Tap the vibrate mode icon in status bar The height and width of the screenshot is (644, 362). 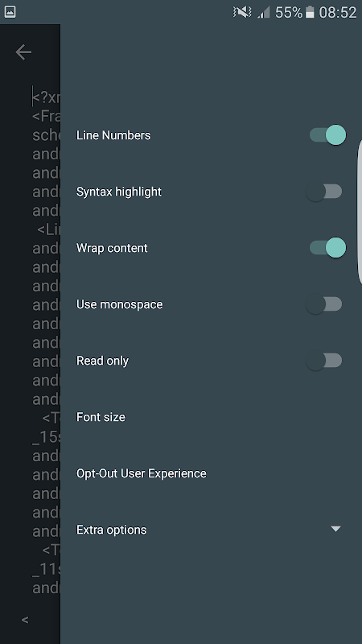click(x=242, y=12)
